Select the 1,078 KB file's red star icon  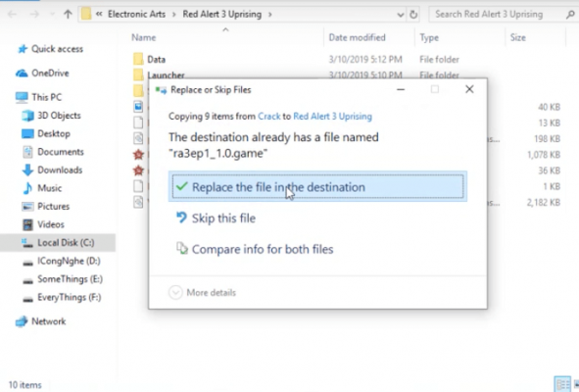click(x=138, y=155)
